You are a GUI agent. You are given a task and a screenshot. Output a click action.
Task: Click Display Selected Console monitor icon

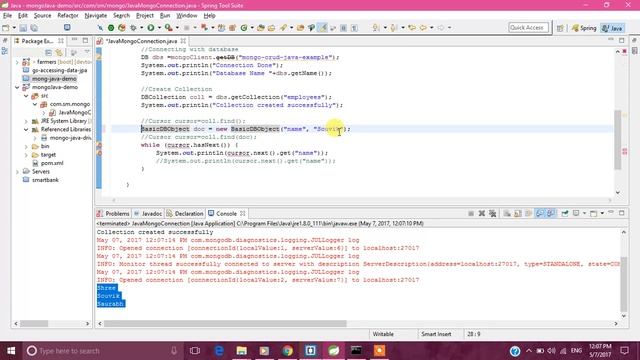(576, 213)
